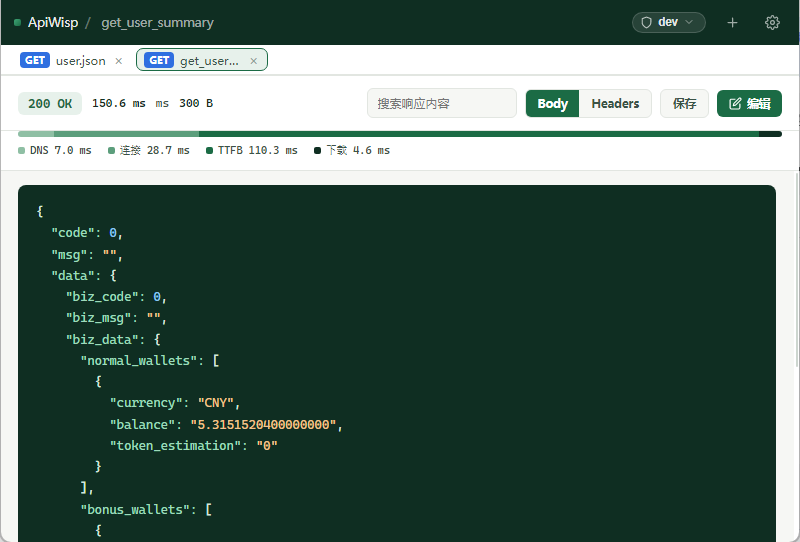Click the TTFB segment of timing bar
Viewport: 800px width, 542px height.
click(x=479, y=134)
